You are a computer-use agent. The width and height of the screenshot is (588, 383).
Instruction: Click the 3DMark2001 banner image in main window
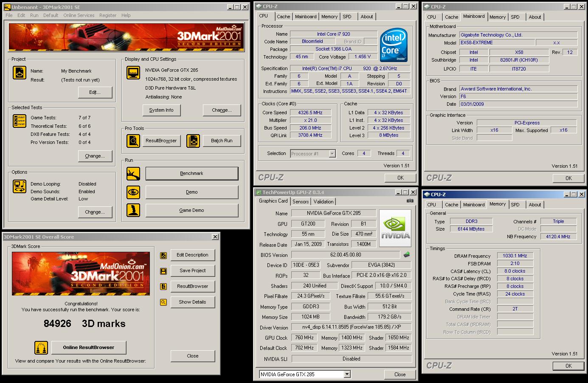pyautogui.click(x=127, y=38)
